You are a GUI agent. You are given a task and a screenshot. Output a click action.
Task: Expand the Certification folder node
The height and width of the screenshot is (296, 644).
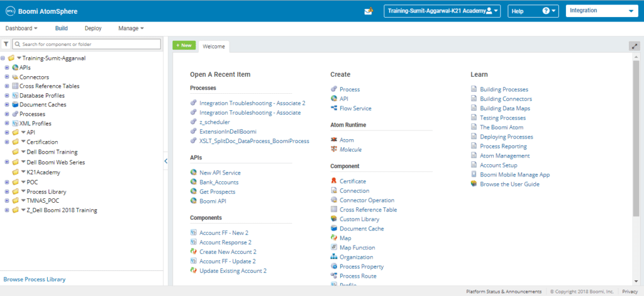(x=7, y=142)
